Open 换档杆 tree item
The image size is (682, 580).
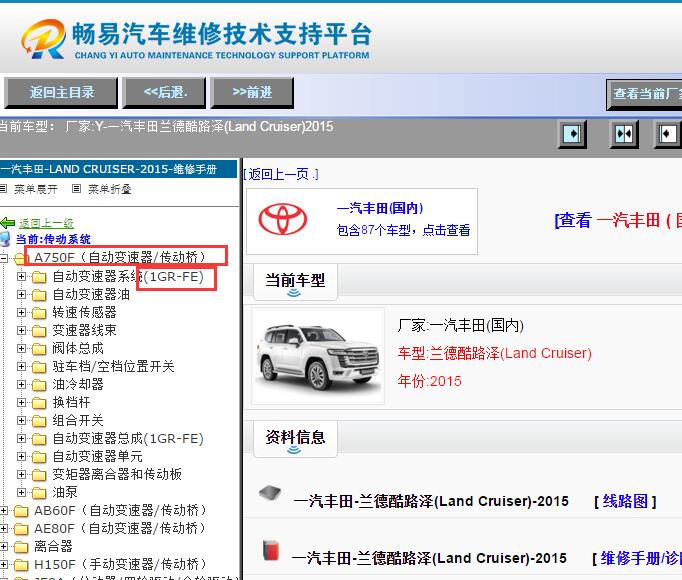pyautogui.click(x=71, y=402)
